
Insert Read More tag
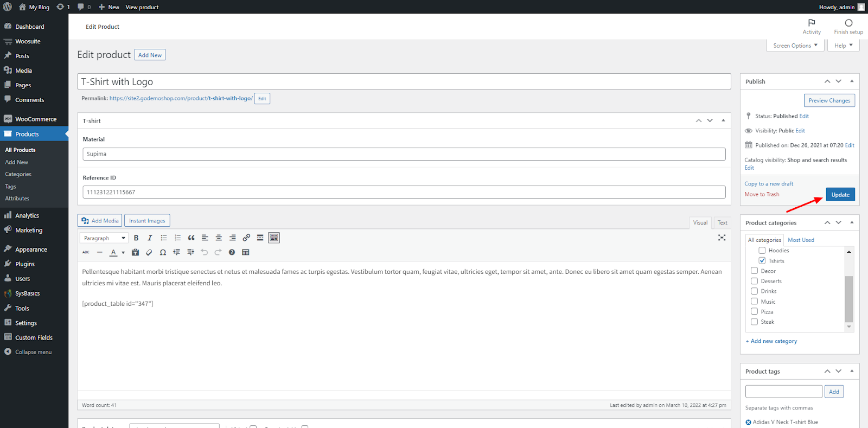coord(260,238)
